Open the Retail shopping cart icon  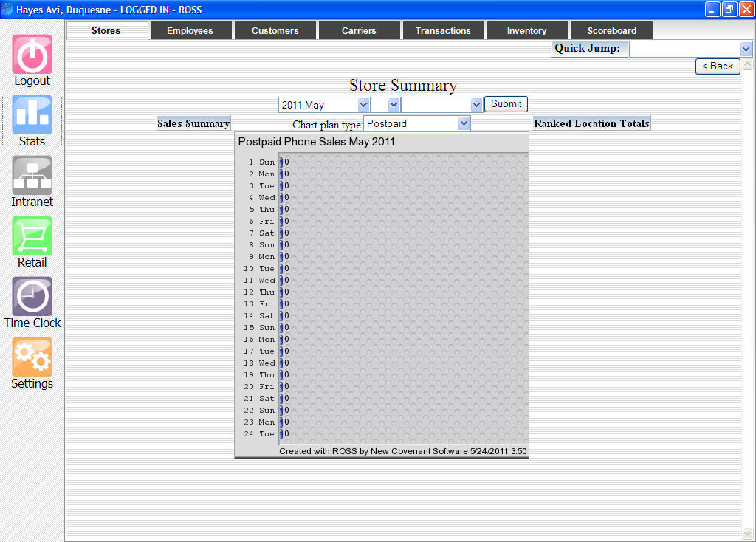tap(32, 236)
